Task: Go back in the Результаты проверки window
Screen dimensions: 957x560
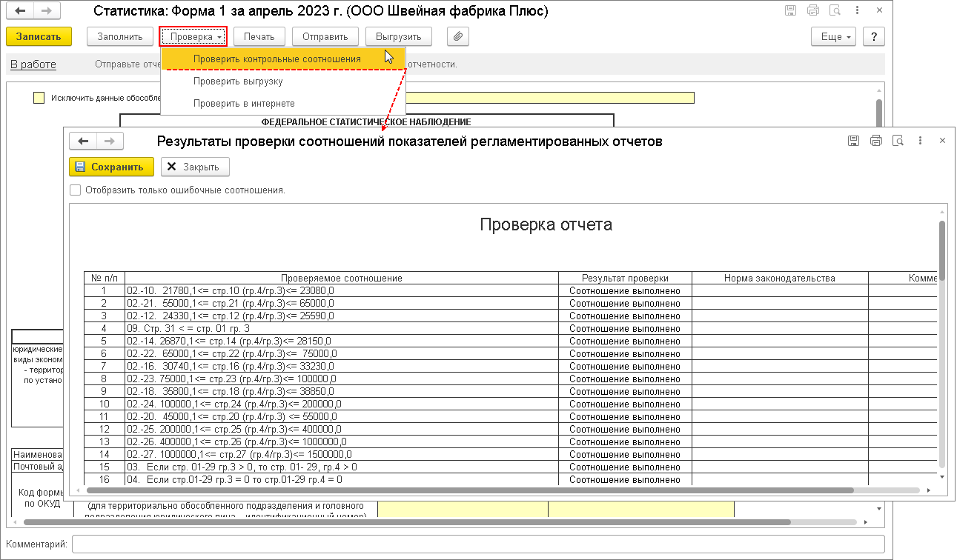Action: coord(83,141)
